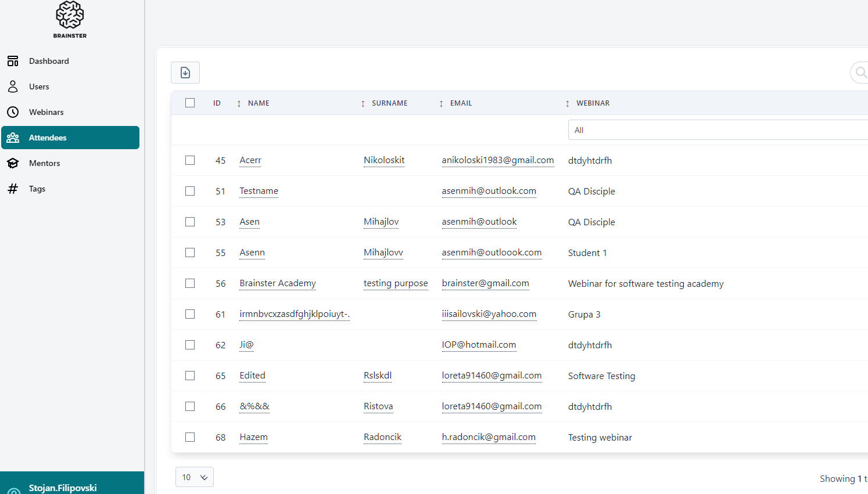Open the Brainster Academy name link
The width and height of the screenshot is (868, 494).
tap(278, 283)
